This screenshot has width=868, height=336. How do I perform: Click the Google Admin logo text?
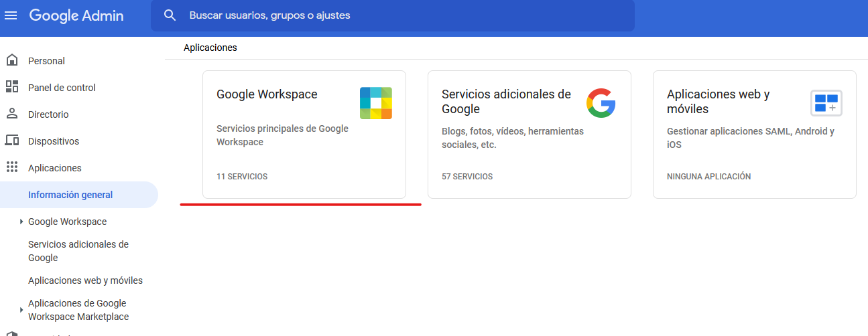76,15
